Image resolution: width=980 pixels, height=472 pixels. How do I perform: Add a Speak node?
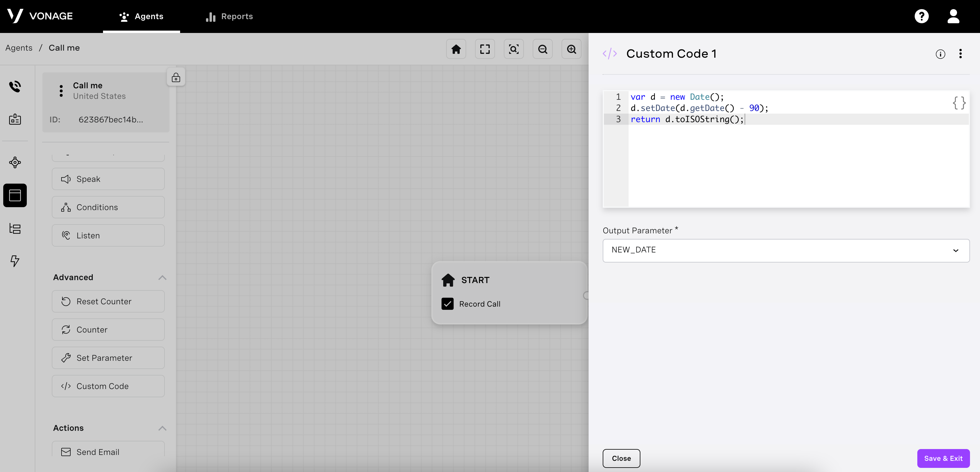click(108, 179)
